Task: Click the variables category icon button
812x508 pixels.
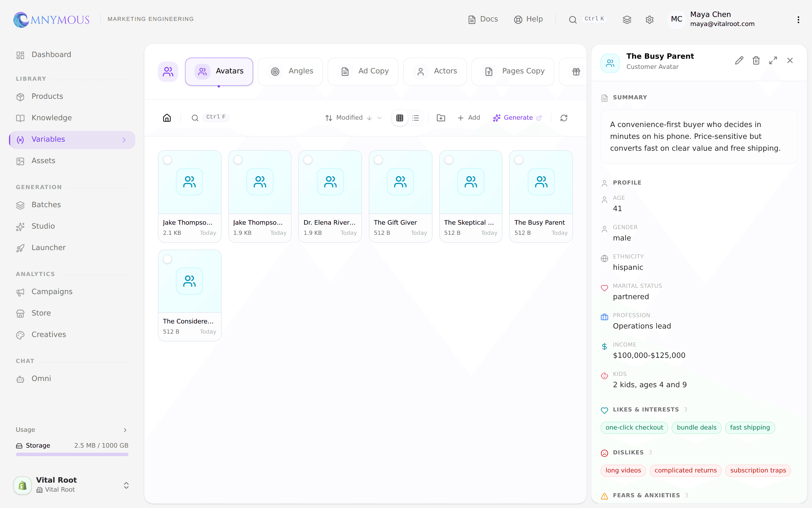Action: [x=168, y=72]
